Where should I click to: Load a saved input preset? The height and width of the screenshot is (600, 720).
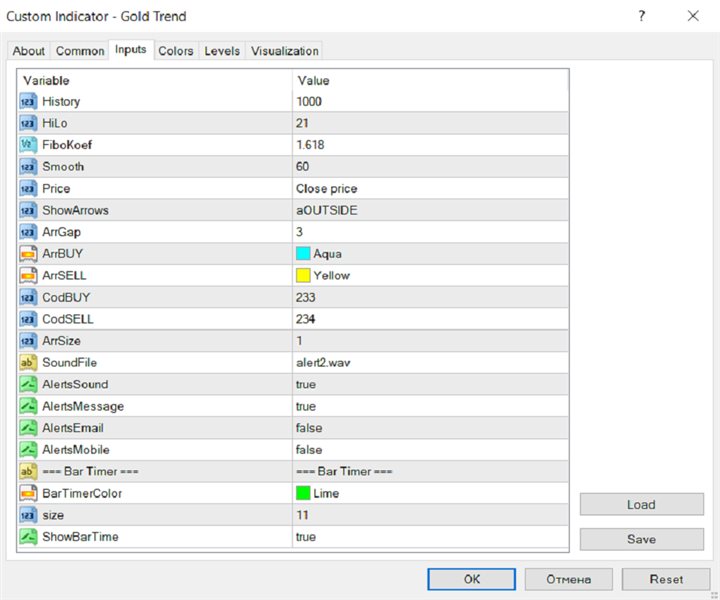click(641, 505)
